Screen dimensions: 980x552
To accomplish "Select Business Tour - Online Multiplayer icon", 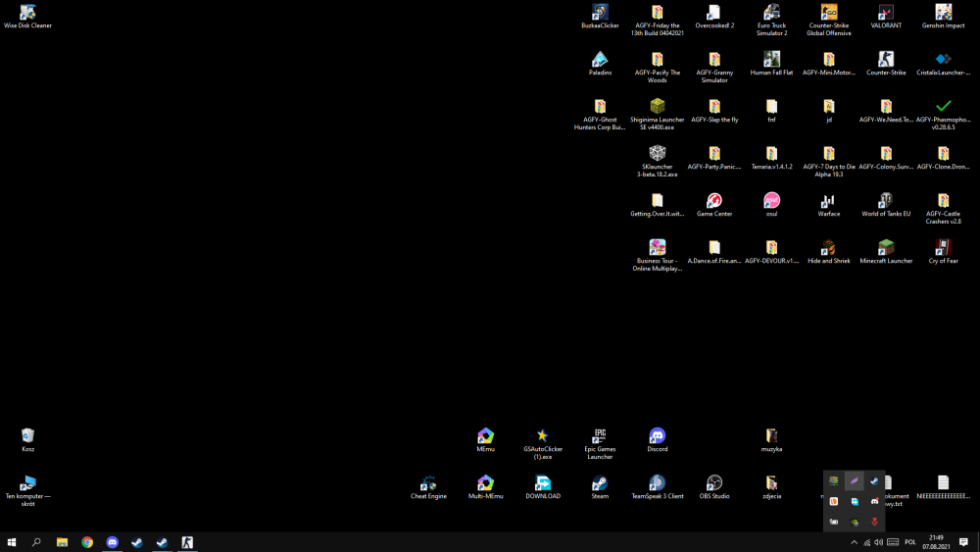I will coord(657,255).
